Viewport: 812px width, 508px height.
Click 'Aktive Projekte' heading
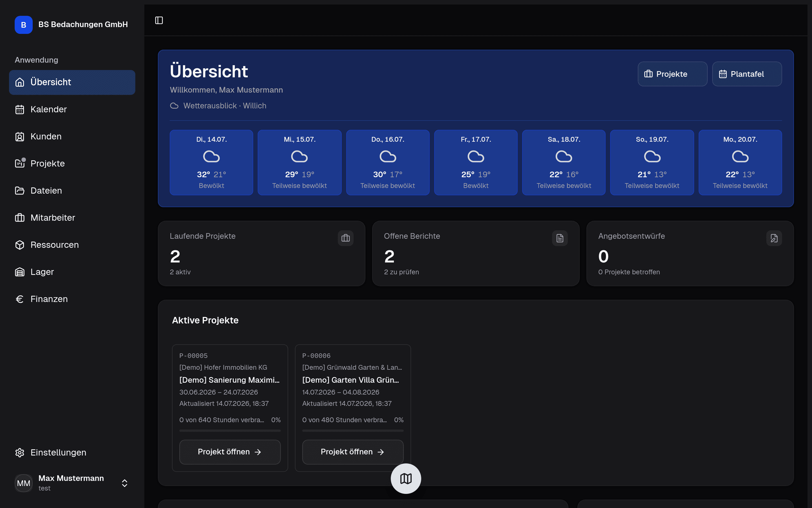pyautogui.click(x=205, y=320)
